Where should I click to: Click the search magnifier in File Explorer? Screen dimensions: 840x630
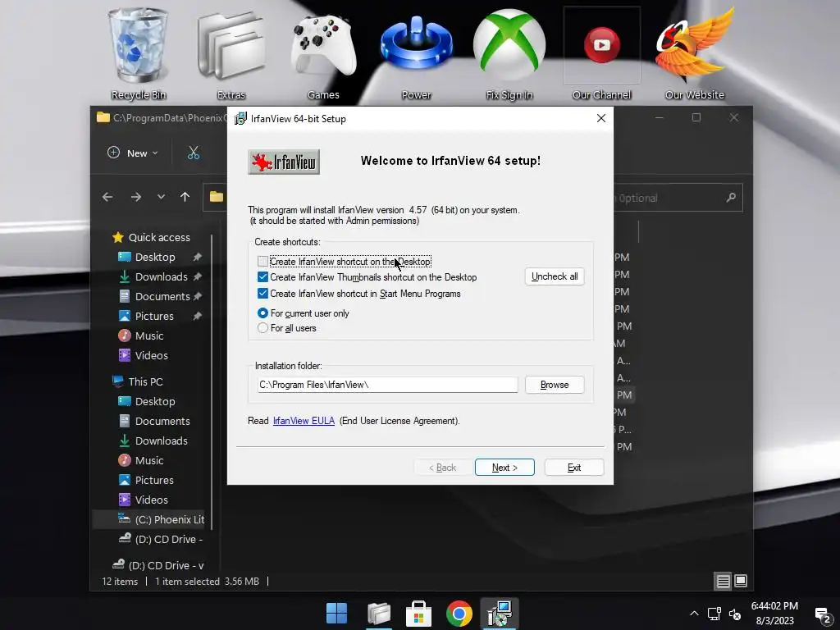click(x=731, y=198)
